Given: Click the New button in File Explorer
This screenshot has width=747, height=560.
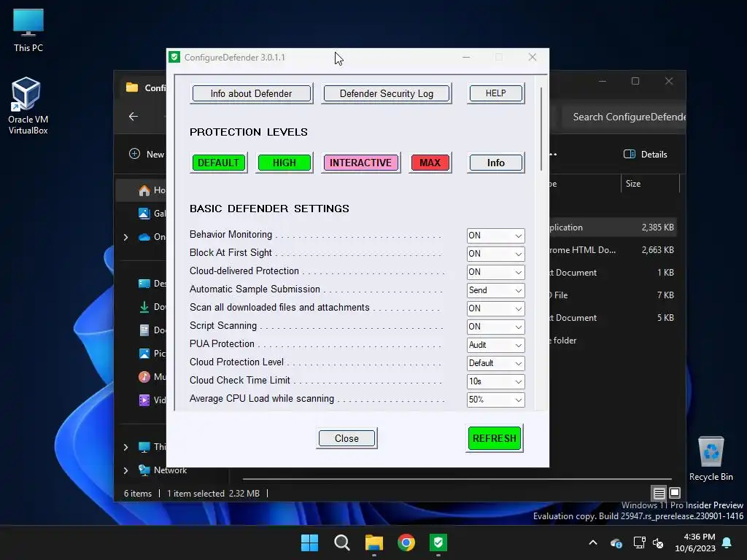Looking at the screenshot, I should click(x=147, y=155).
